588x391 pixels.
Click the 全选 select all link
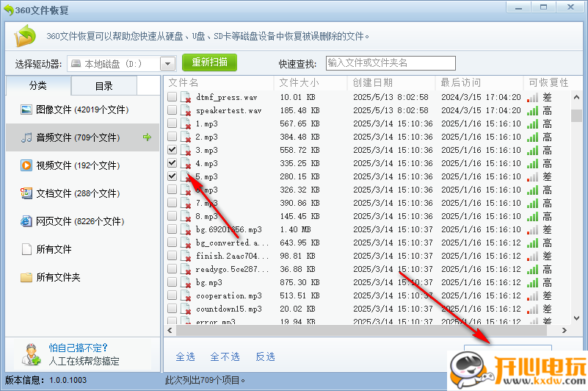pos(186,356)
